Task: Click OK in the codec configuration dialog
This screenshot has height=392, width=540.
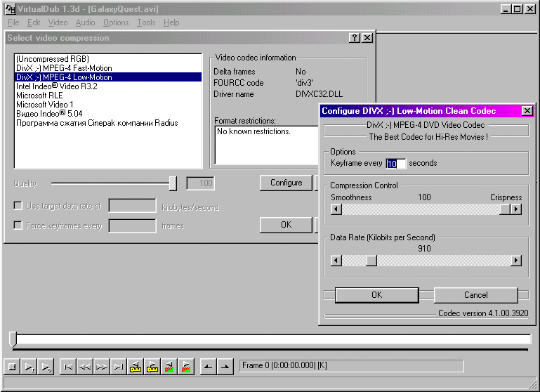Action: (x=377, y=295)
